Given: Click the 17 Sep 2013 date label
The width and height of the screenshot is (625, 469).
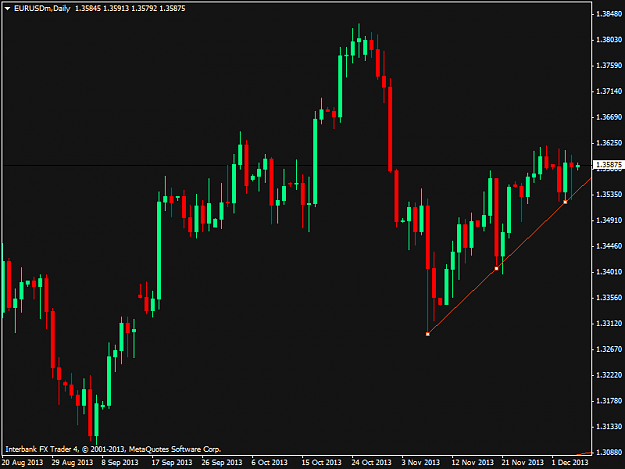Looking at the screenshot, I should click(x=172, y=462).
